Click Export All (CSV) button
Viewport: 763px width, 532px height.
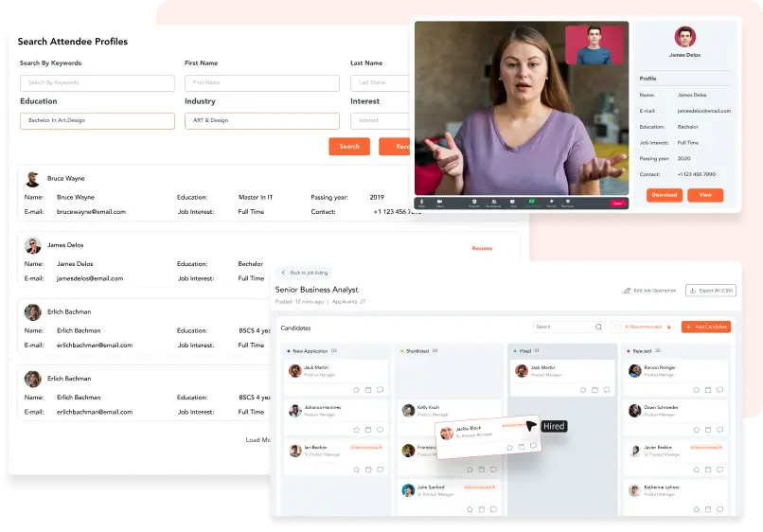pyautogui.click(x=710, y=291)
